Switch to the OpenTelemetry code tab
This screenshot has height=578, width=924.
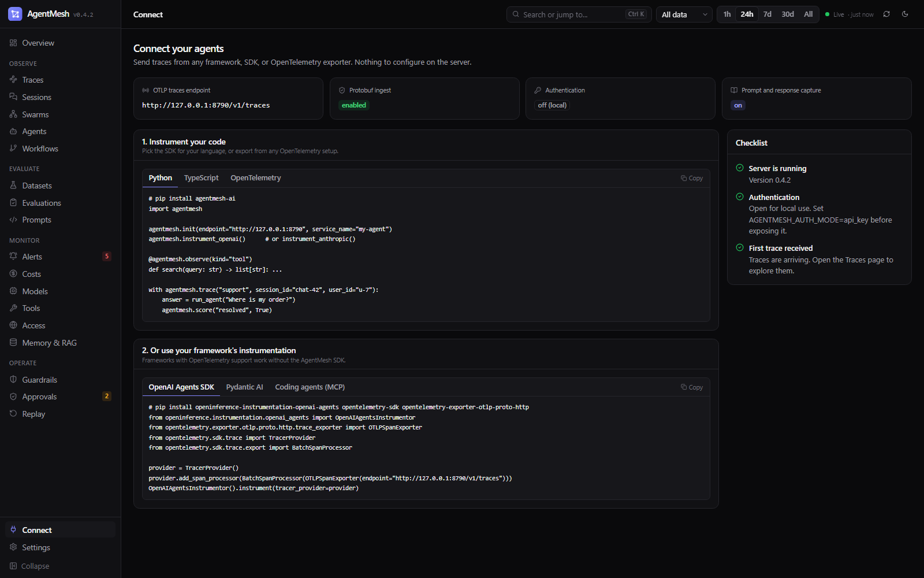tap(256, 178)
